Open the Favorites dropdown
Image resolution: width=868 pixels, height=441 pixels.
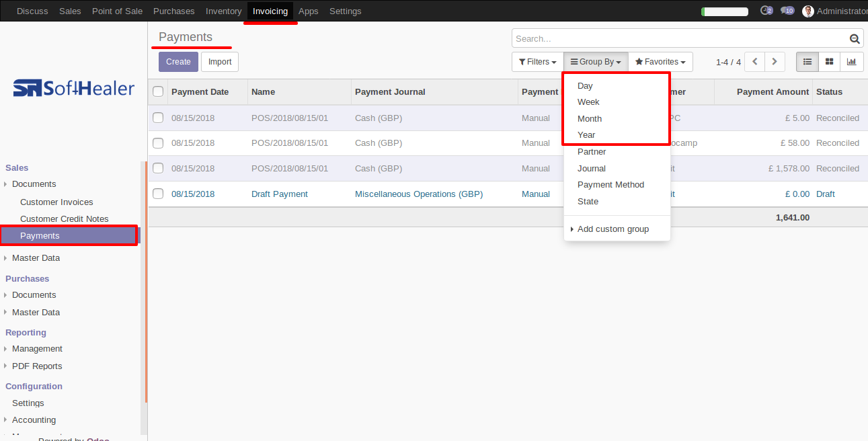[660, 62]
